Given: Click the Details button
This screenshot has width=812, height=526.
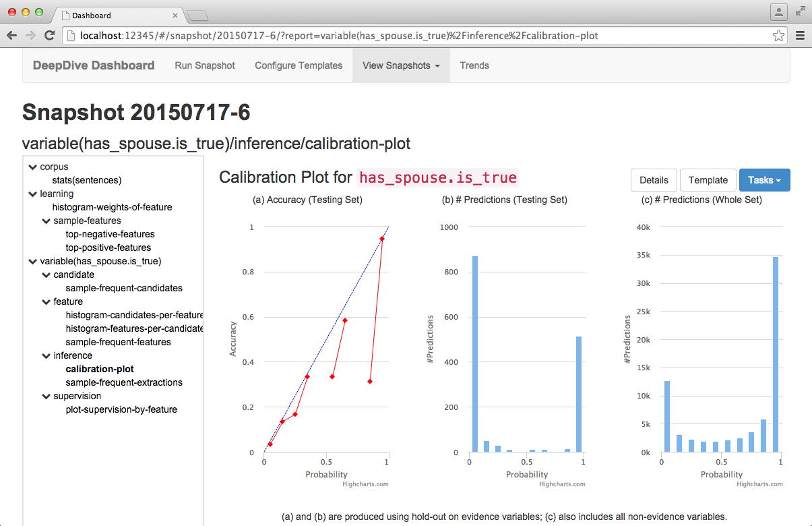Looking at the screenshot, I should [654, 180].
